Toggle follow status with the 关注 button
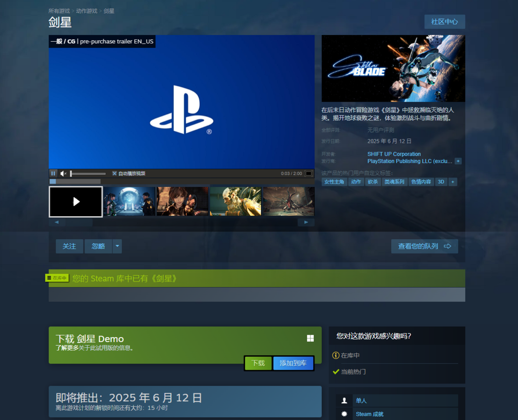Viewport: 518px width, 420px height. click(69, 246)
